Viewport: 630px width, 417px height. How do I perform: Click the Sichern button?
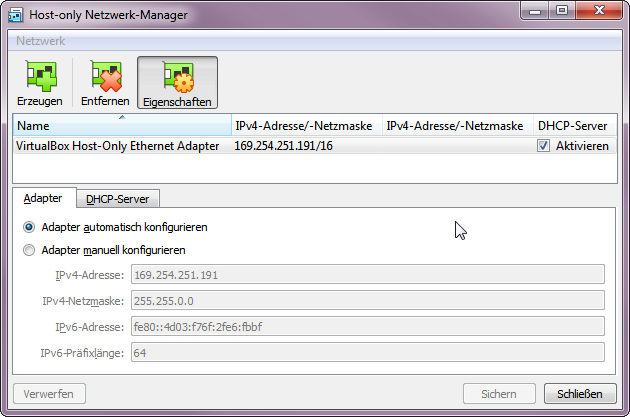[499, 394]
